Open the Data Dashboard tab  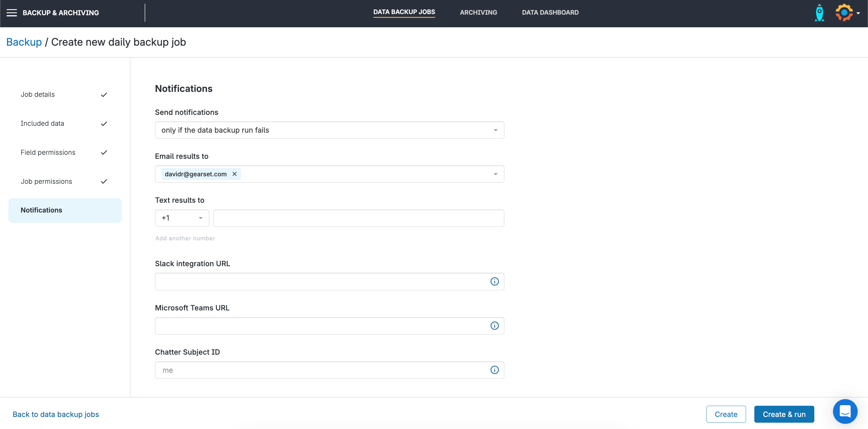tap(550, 12)
